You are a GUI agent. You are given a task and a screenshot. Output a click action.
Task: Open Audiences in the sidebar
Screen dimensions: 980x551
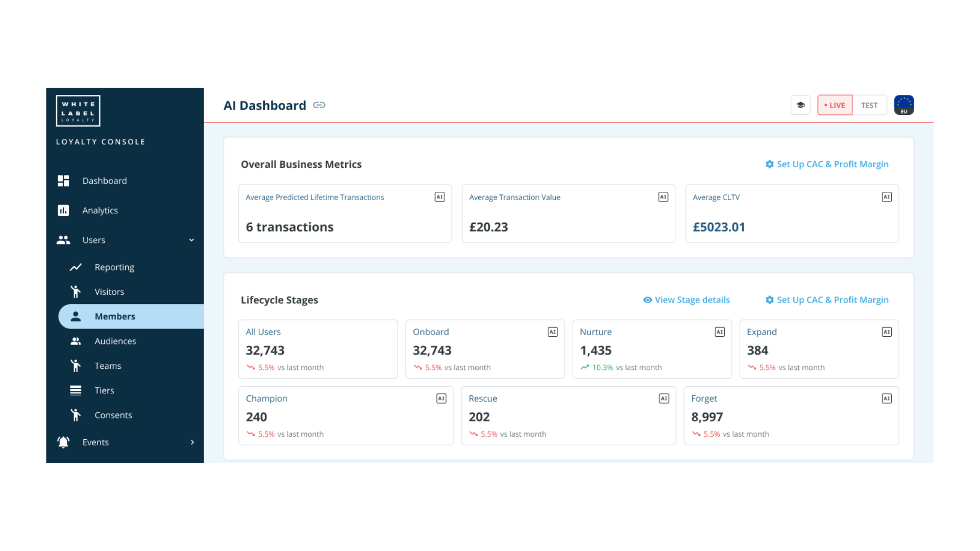pyautogui.click(x=115, y=341)
